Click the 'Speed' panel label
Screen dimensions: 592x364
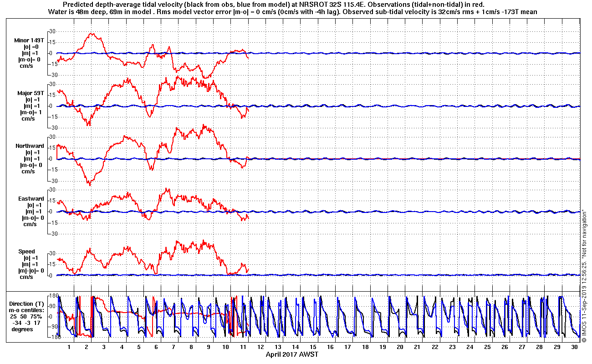[x=26, y=252]
